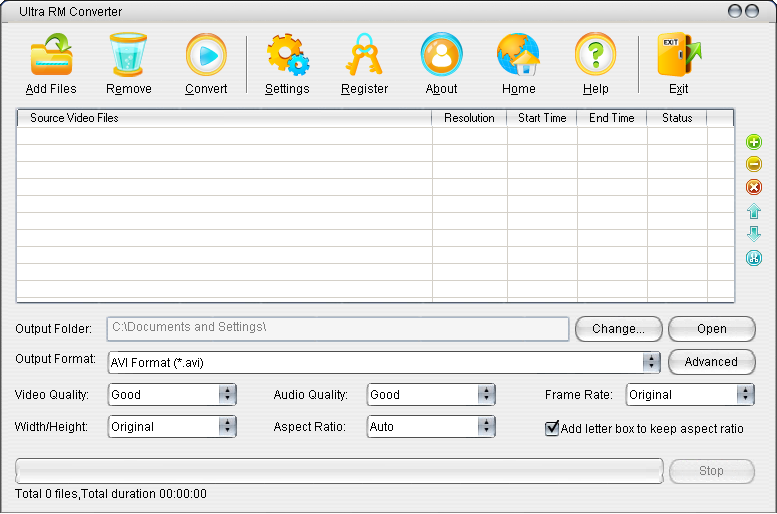Click the Add Files text label

coord(51,89)
